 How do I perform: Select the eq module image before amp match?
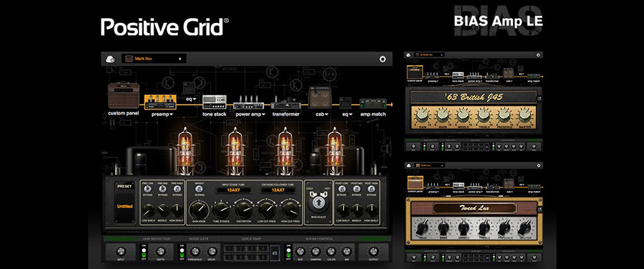tap(346, 103)
